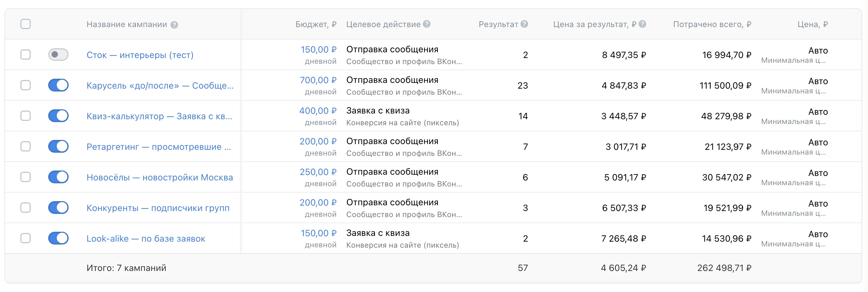Tick checkbox for Сток — интерьеры (тест)
This screenshot has height=292, width=868.
pyautogui.click(x=26, y=55)
